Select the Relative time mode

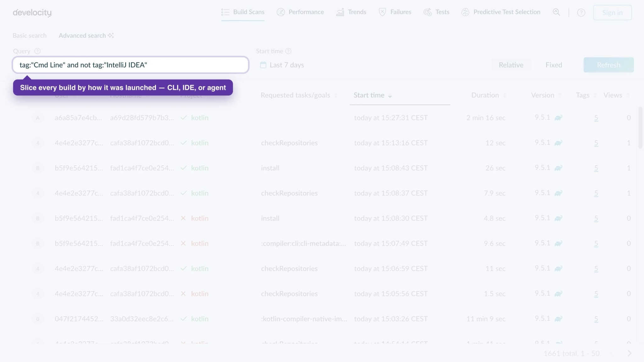pyautogui.click(x=511, y=65)
